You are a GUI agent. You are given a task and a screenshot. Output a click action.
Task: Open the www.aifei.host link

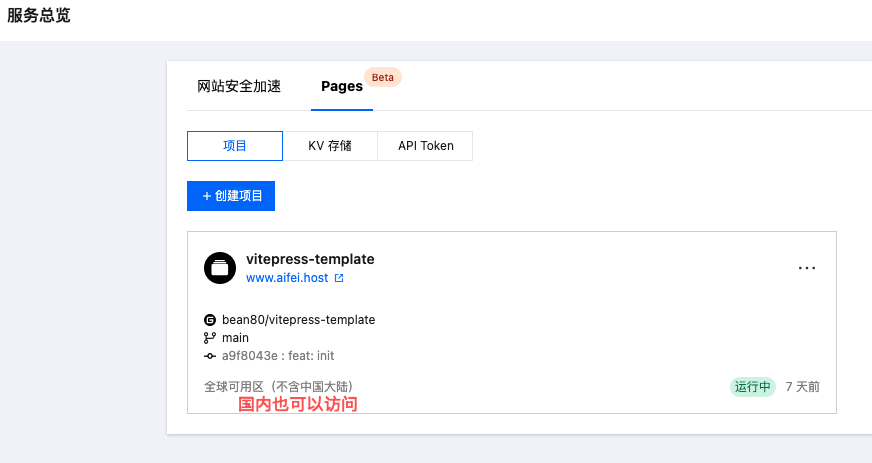click(287, 278)
